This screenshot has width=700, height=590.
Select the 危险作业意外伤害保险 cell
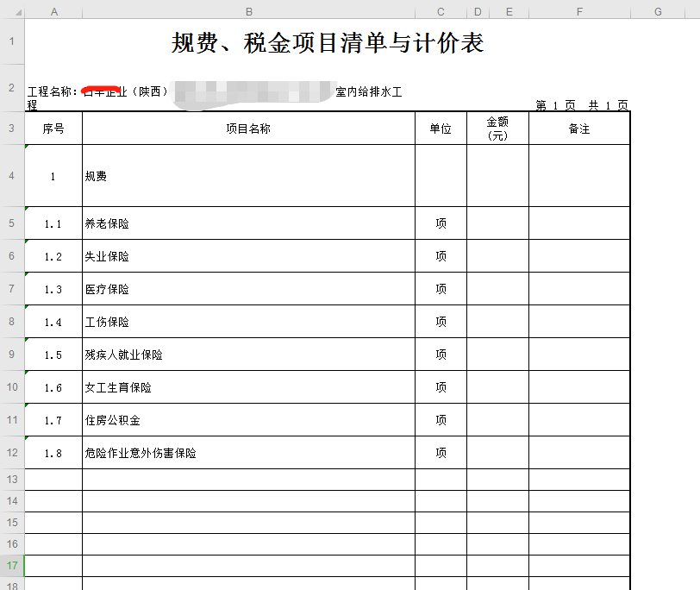[x=248, y=453]
